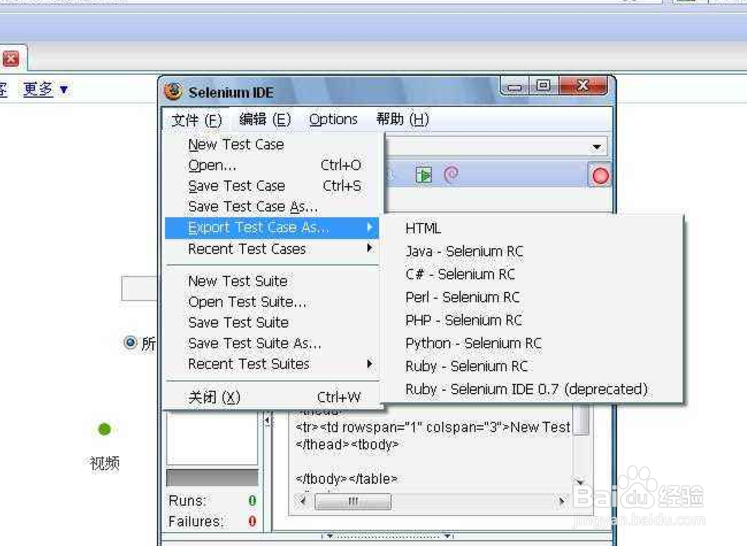Close the browser tab with red X
The image size is (747, 546).
coord(11,59)
